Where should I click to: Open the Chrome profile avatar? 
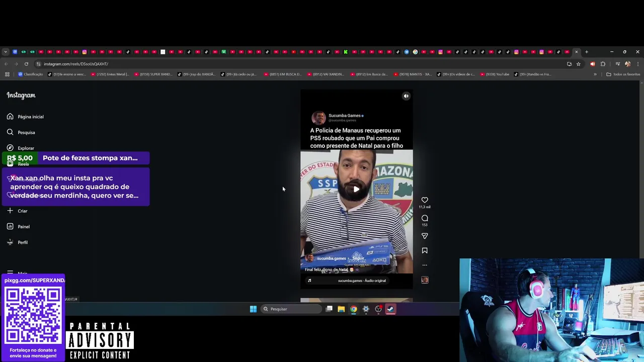tap(627, 64)
